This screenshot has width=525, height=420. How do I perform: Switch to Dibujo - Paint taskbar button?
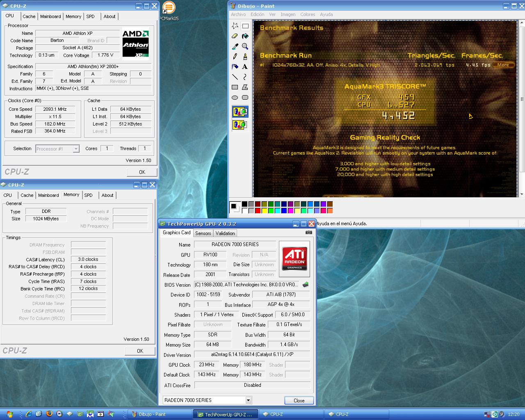(x=160, y=414)
